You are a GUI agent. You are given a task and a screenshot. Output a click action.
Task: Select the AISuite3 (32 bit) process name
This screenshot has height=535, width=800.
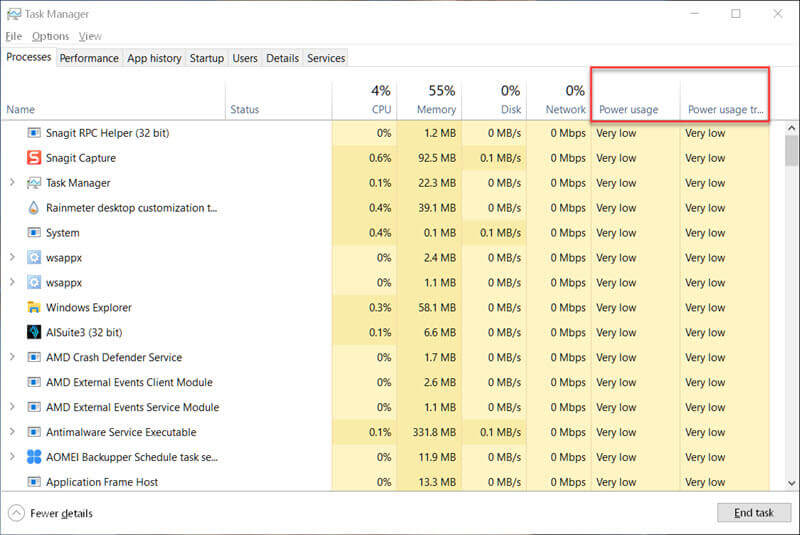[84, 333]
